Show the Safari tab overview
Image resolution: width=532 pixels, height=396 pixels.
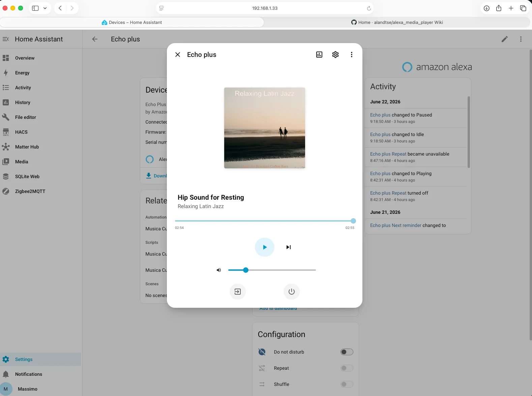(x=523, y=8)
